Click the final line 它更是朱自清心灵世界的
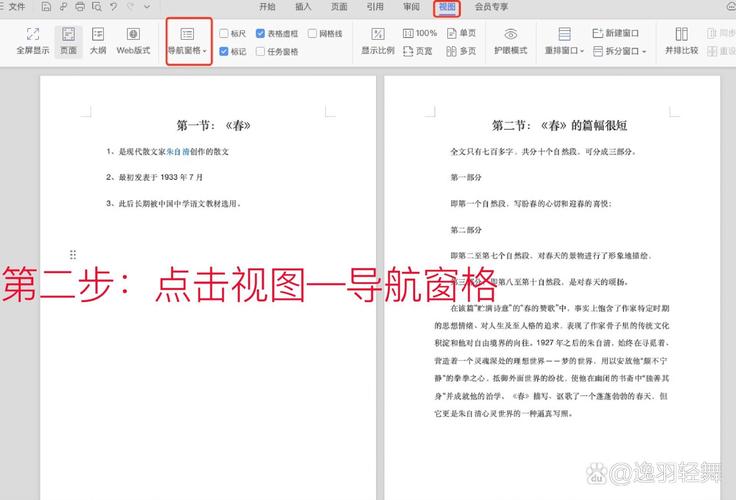This screenshot has height=500, width=736. tap(503, 414)
